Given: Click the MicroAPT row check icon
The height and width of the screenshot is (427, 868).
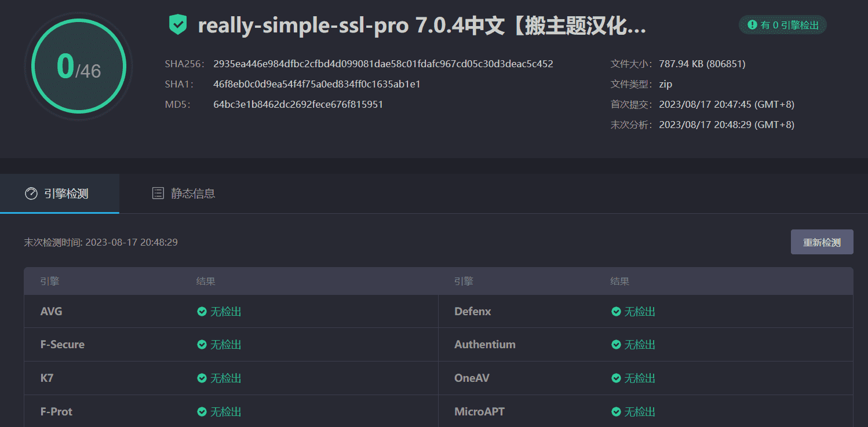Looking at the screenshot, I should coord(616,412).
